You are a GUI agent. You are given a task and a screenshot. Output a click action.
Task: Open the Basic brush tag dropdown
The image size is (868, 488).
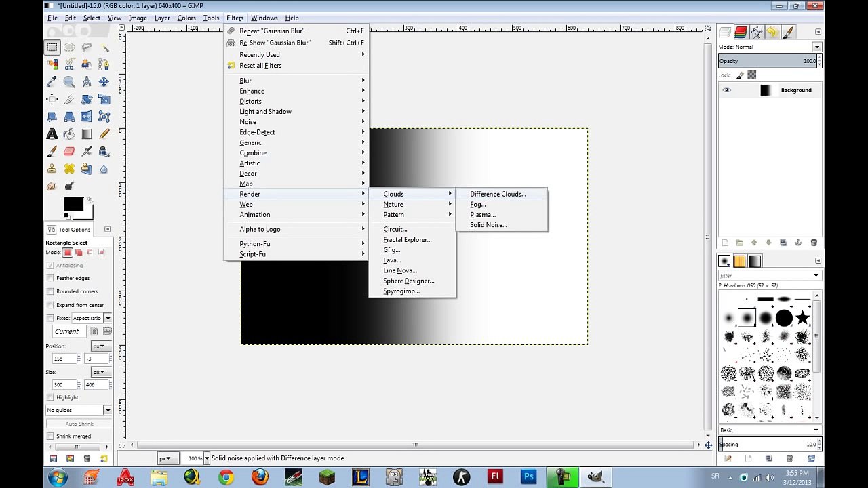coord(769,430)
